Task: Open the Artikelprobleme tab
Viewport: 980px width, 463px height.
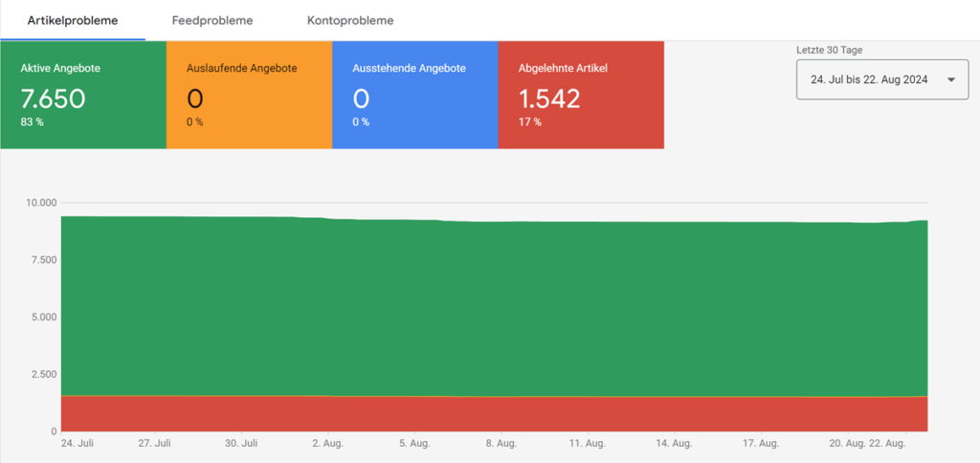Action: (x=73, y=20)
